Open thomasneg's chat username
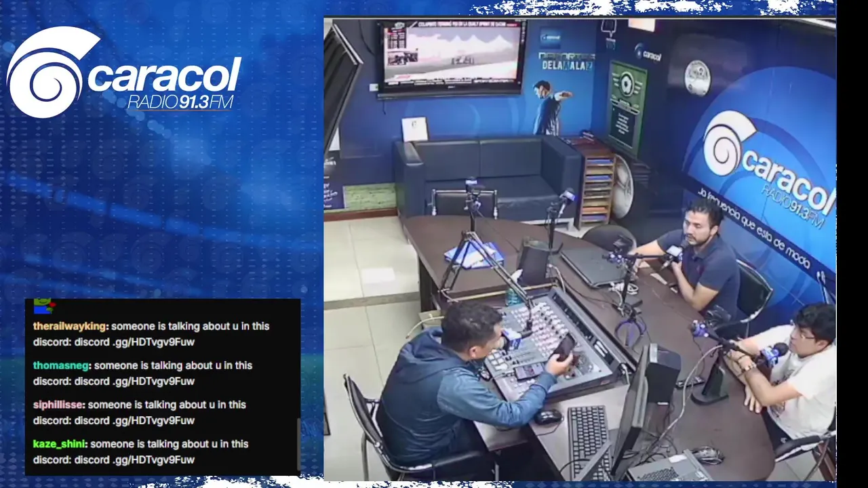Image resolution: width=868 pixels, height=488 pixels. [61, 365]
